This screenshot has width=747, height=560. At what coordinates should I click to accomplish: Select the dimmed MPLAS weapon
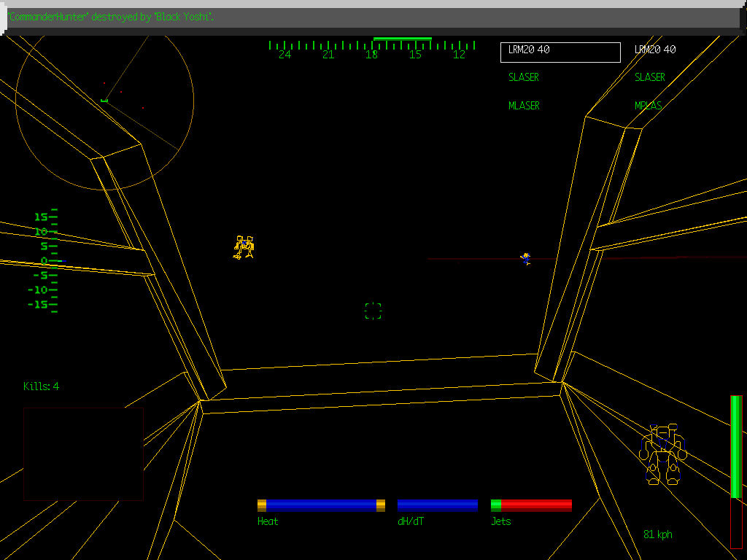(649, 106)
